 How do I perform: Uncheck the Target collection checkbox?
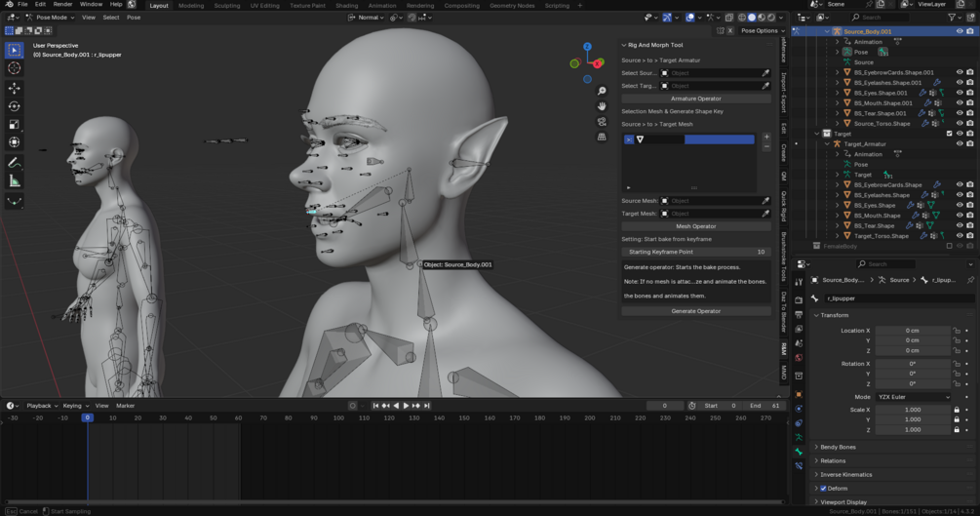point(950,134)
